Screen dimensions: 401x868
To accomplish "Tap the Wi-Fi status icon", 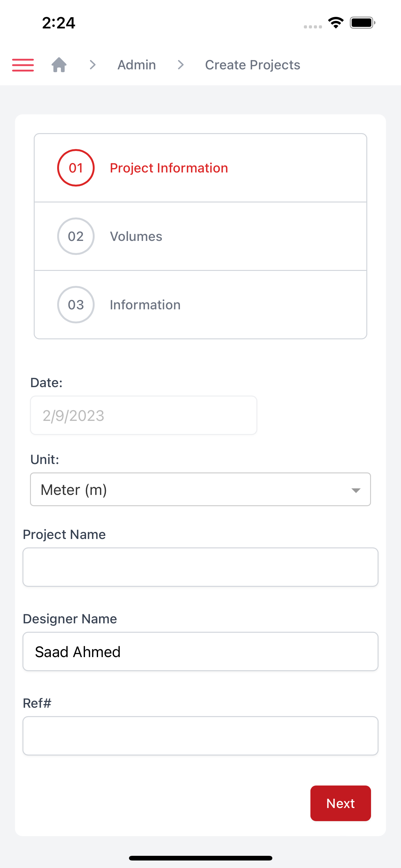I will pyautogui.click(x=336, y=22).
